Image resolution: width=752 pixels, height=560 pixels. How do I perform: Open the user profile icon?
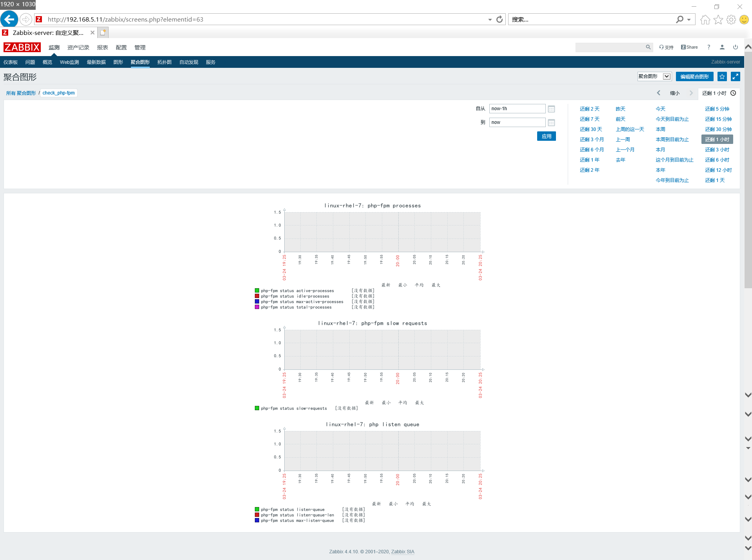click(722, 47)
